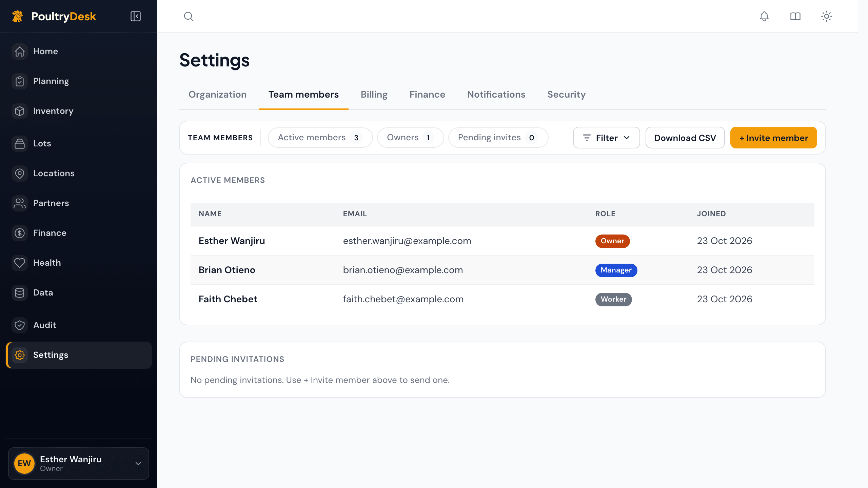Click the NAME column header
Viewport: 868px width, 488px height.
coord(210,214)
